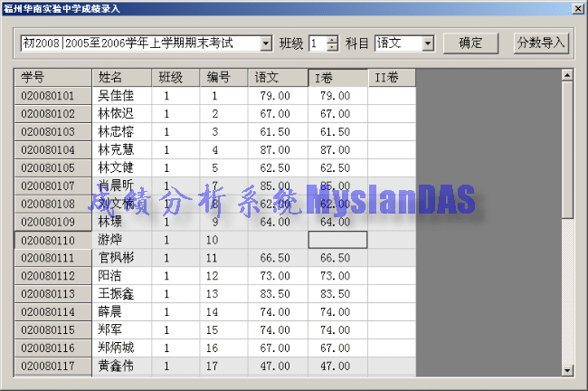Decrease class number with spinner down arrow
588x391 pixels.
click(x=332, y=48)
